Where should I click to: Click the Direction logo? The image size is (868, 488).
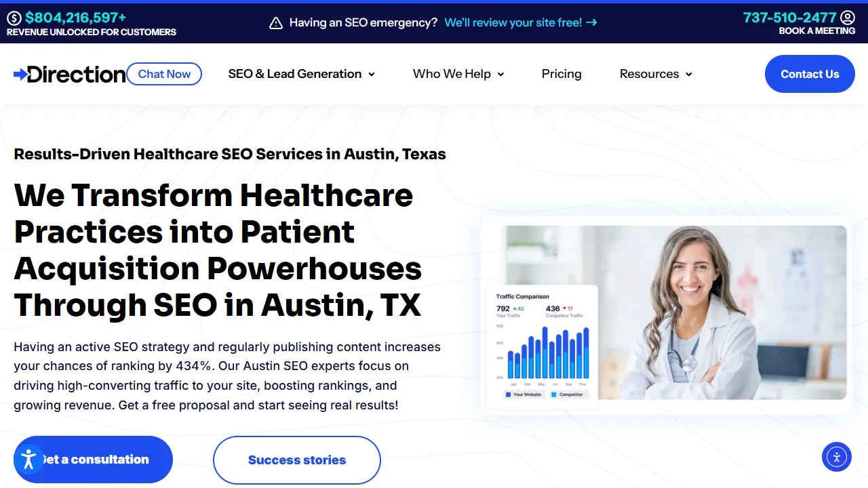[70, 74]
